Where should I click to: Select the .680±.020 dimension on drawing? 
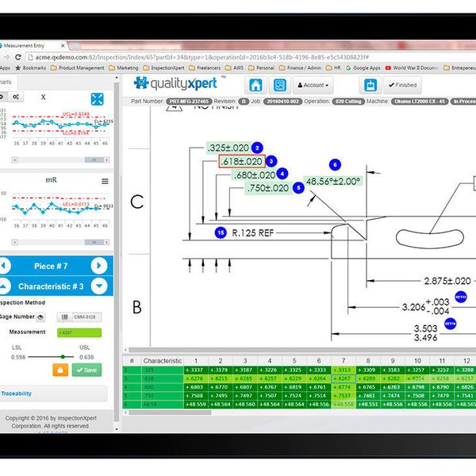255,175
